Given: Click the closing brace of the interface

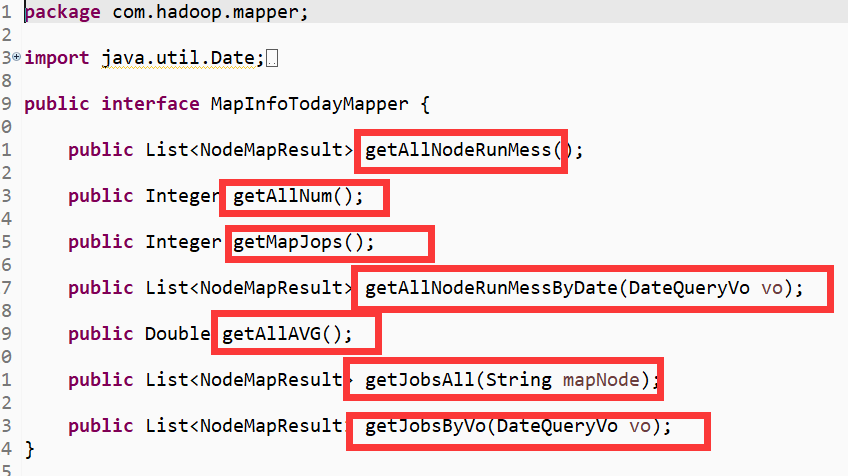Looking at the screenshot, I should (x=29, y=448).
